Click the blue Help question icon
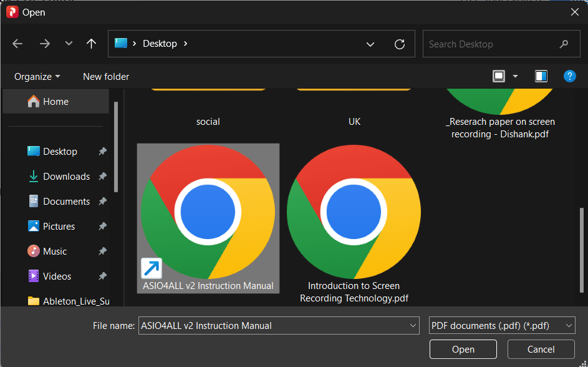 [569, 76]
